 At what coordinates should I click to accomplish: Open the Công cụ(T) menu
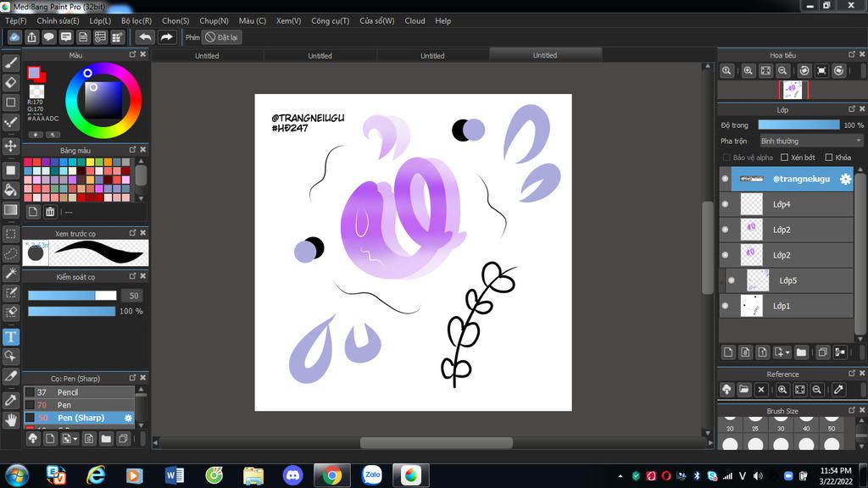[330, 20]
